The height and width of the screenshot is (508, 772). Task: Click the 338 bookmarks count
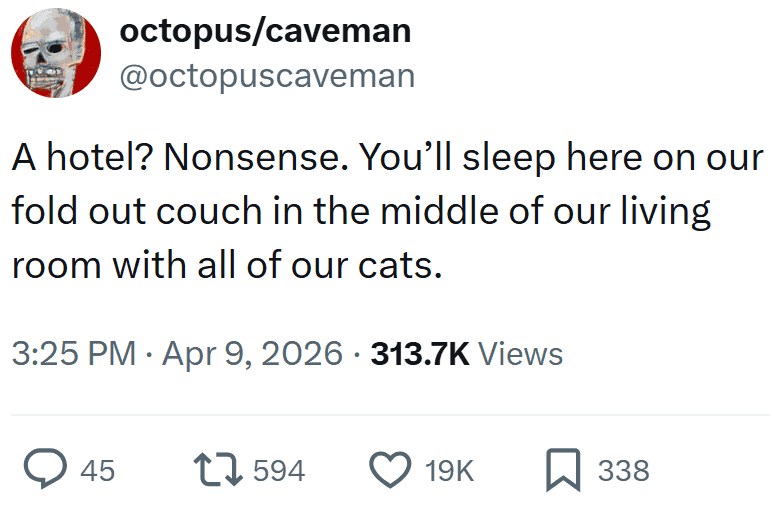pyautogui.click(x=624, y=470)
